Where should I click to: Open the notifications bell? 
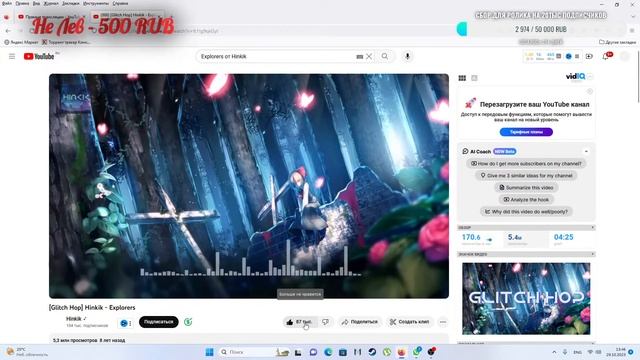tap(606, 56)
